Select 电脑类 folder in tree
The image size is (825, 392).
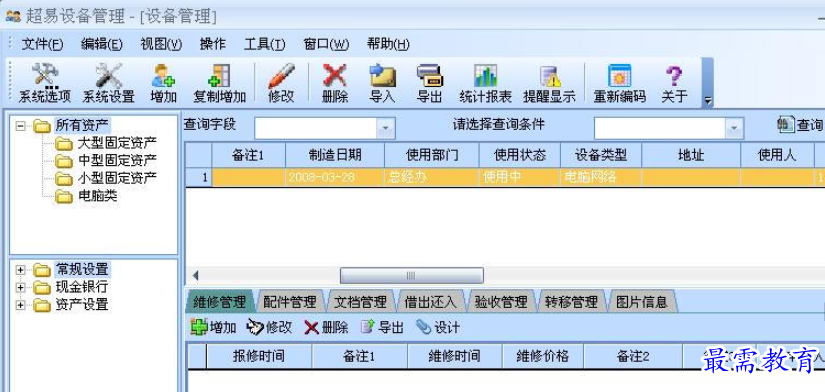coord(97,196)
